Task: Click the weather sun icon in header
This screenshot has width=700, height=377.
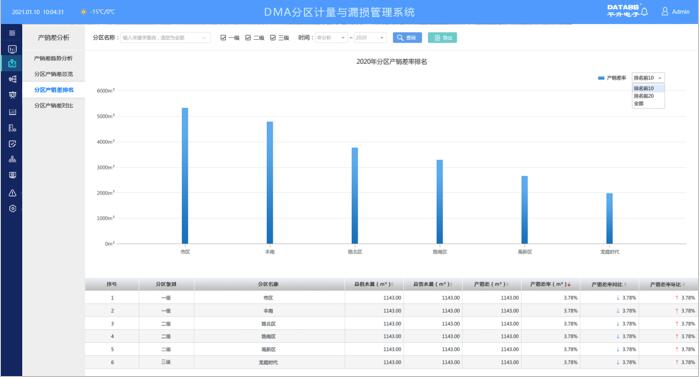Action: coord(83,12)
